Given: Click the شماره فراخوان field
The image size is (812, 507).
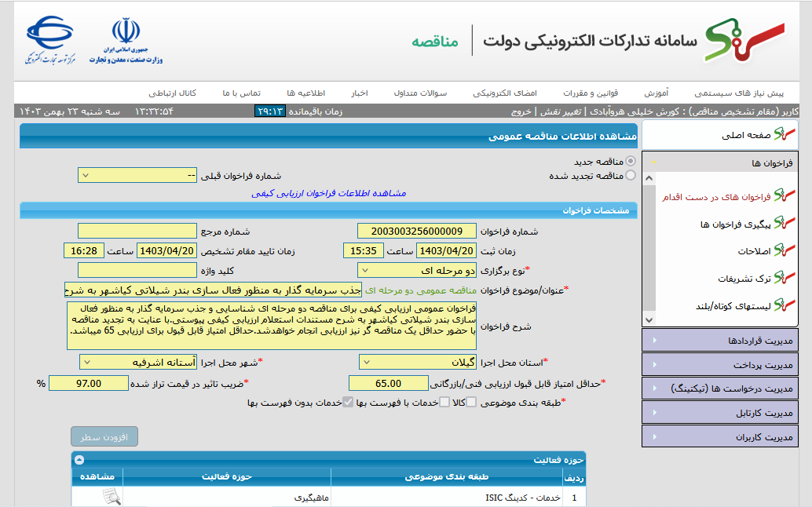Looking at the screenshot, I should [x=417, y=231].
